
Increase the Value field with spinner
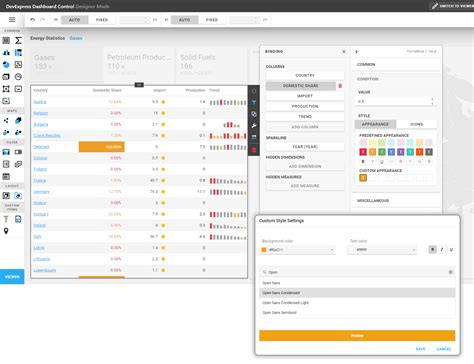pos(432,99)
